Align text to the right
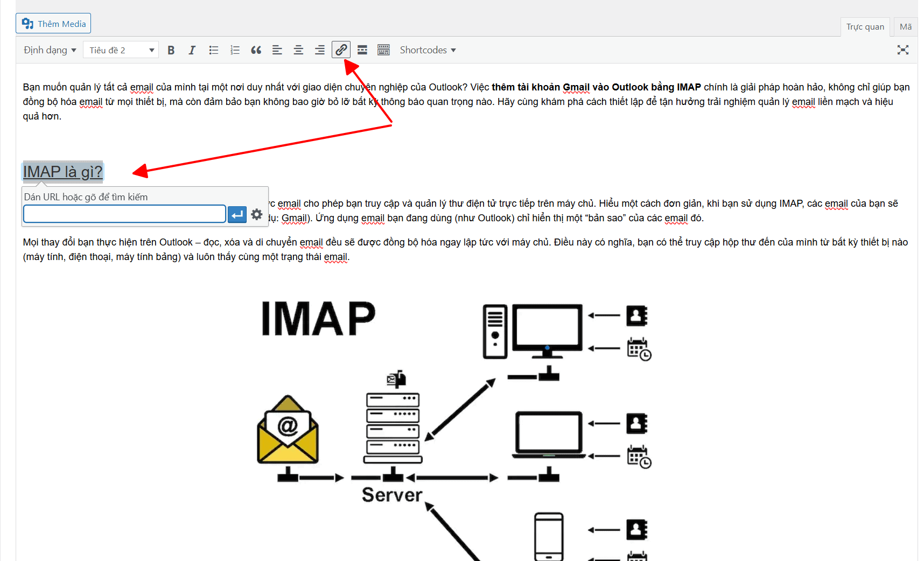Screen dimensions: 924x561 pos(319,50)
